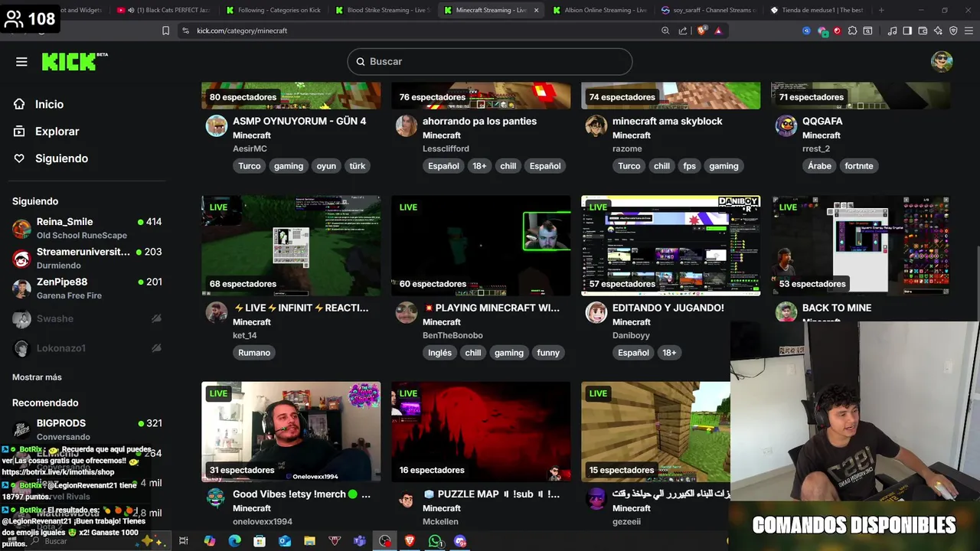
Task: Toggle the Brave sidebar panel icon
Action: tap(907, 31)
